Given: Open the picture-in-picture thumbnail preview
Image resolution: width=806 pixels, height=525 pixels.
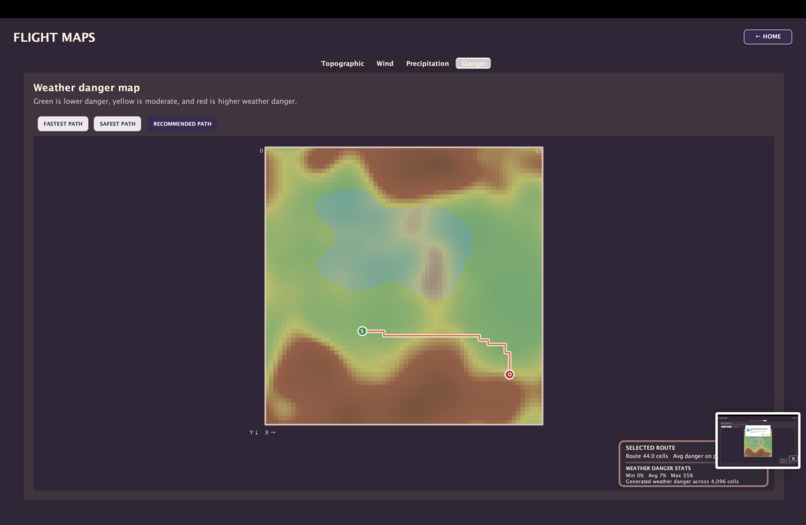Looking at the screenshot, I should 758,440.
